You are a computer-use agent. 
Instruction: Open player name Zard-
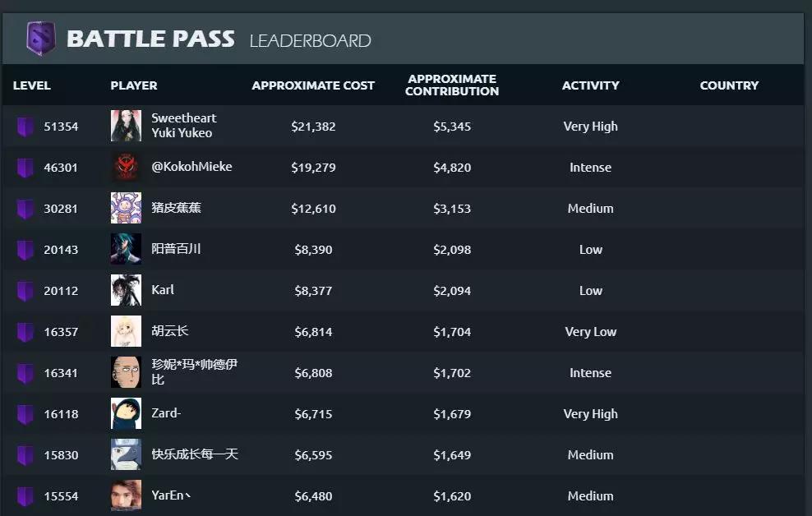click(166, 413)
